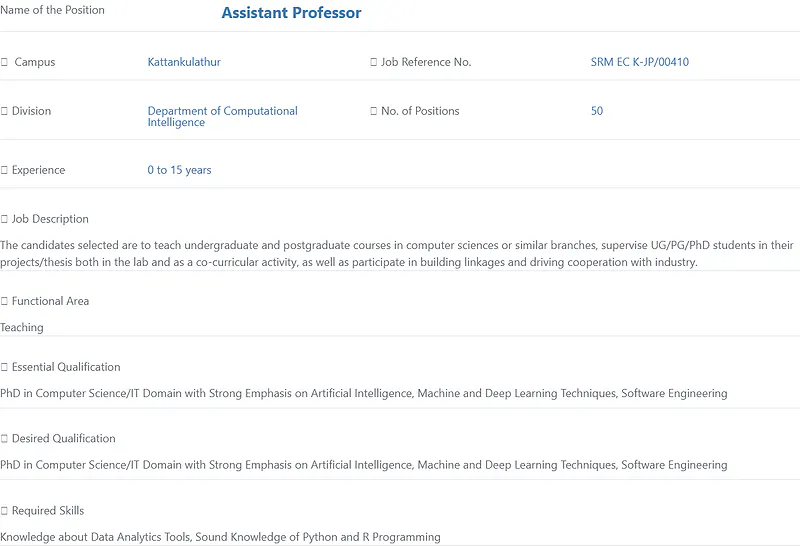Viewport: 800px width, 547px height.
Task: Click the Teaching functional area value
Action: (21, 327)
